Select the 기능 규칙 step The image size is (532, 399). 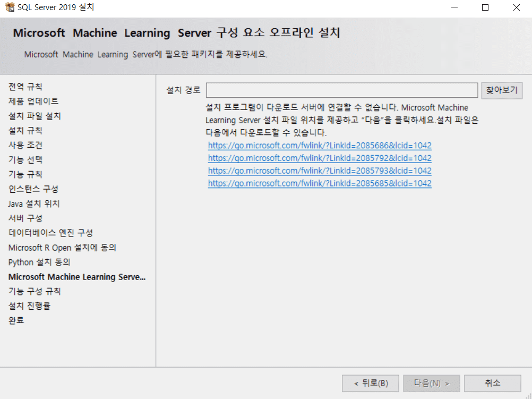coord(25,174)
